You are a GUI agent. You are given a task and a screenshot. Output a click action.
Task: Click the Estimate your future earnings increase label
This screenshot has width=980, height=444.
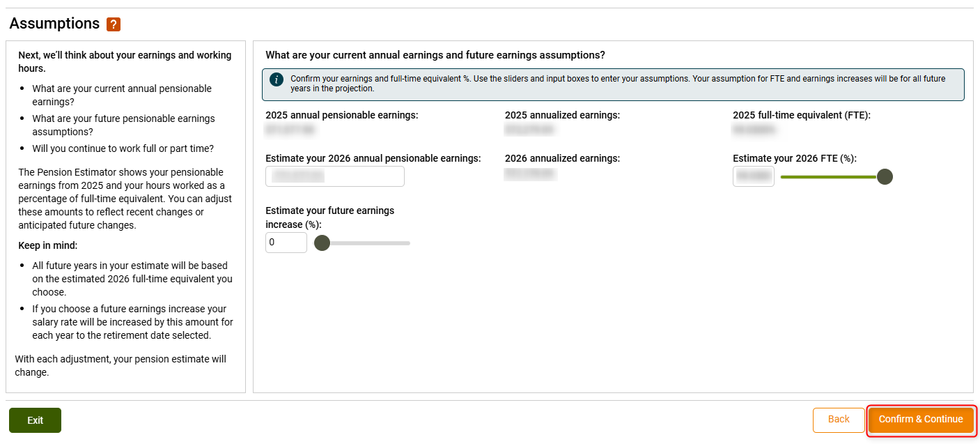point(330,217)
